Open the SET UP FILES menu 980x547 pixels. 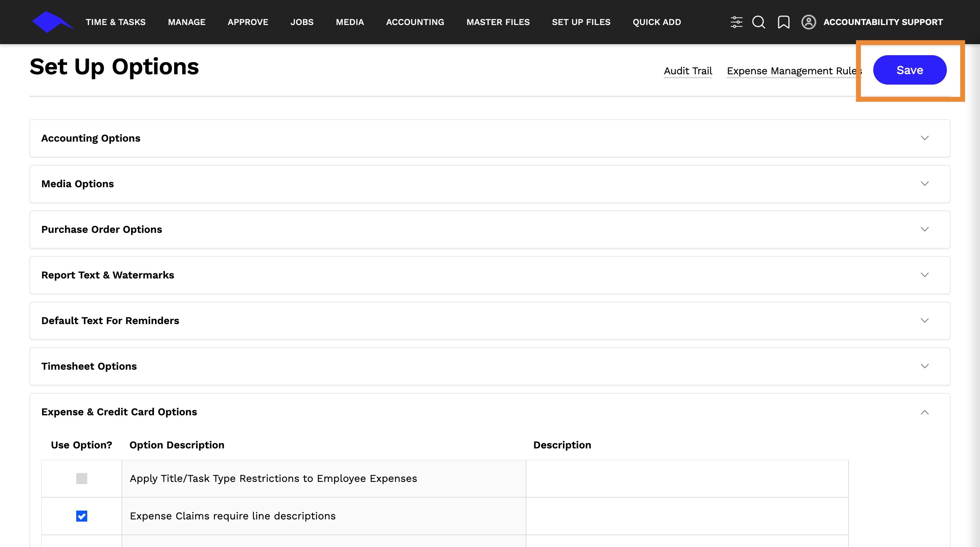(581, 22)
